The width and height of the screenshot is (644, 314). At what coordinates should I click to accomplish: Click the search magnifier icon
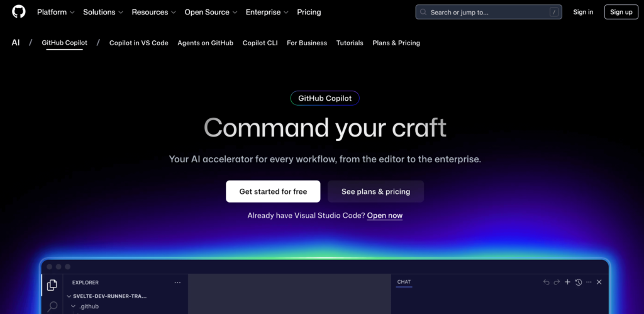[x=423, y=13]
